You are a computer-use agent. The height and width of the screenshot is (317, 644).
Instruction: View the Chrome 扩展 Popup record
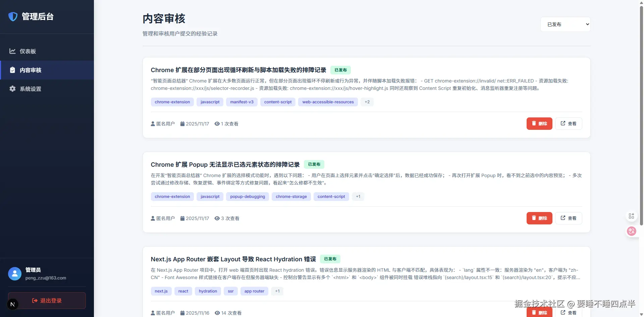pos(569,218)
